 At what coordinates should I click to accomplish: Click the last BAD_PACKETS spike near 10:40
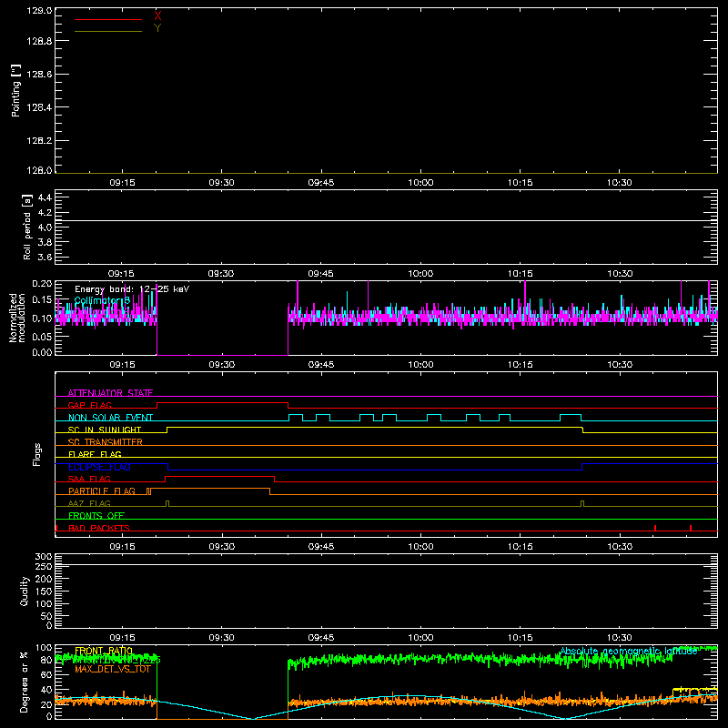(691, 528)
